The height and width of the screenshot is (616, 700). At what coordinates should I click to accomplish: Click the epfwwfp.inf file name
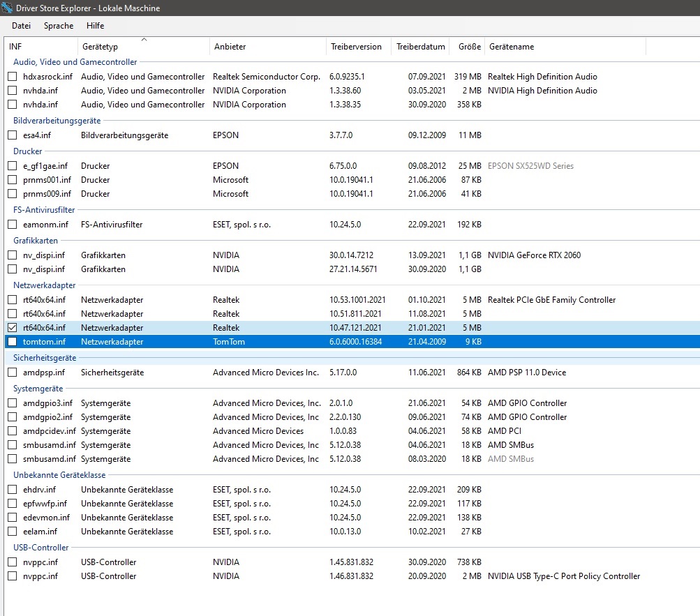(45, 504)
